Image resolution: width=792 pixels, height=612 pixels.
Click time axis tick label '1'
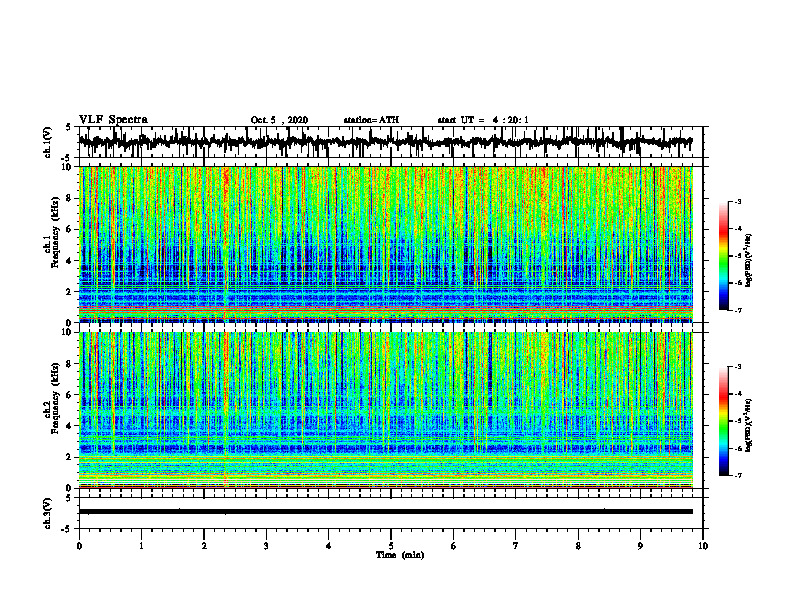tap(141, 546)
